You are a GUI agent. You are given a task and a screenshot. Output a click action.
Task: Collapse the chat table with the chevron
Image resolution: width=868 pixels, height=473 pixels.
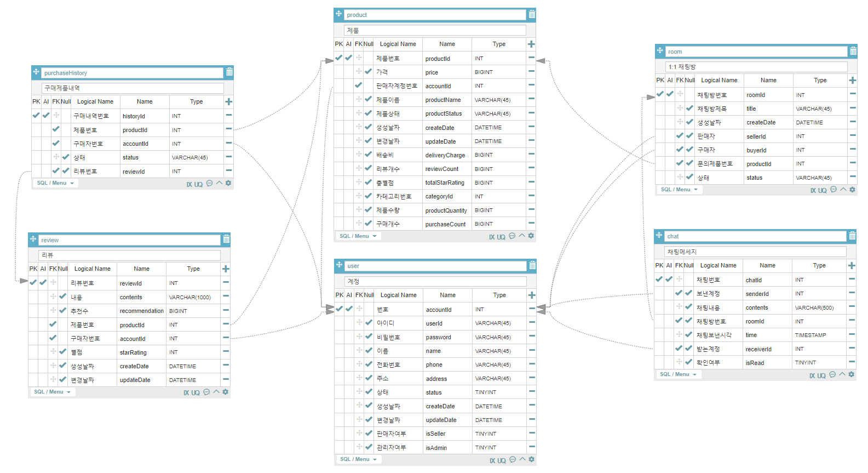click(842, 374)
